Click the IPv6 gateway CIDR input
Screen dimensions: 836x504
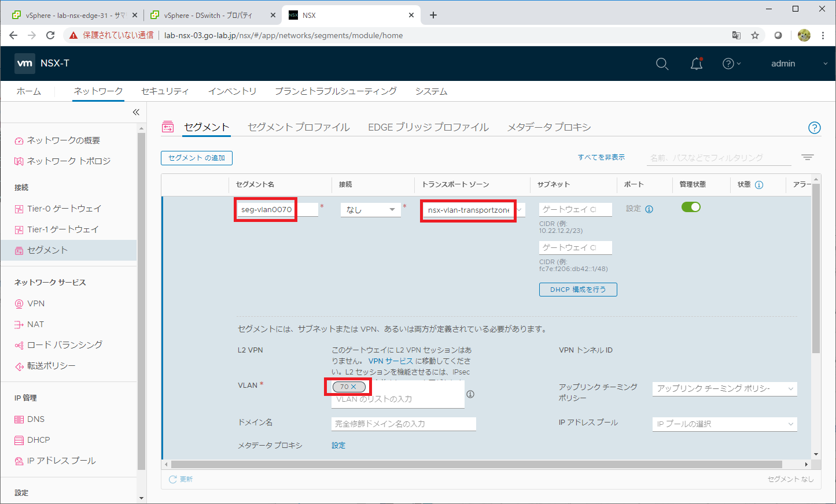coord(576,247)
